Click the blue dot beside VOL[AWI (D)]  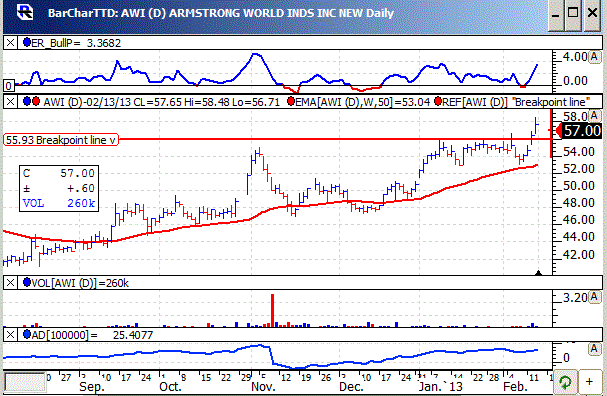tap(27, 283)
